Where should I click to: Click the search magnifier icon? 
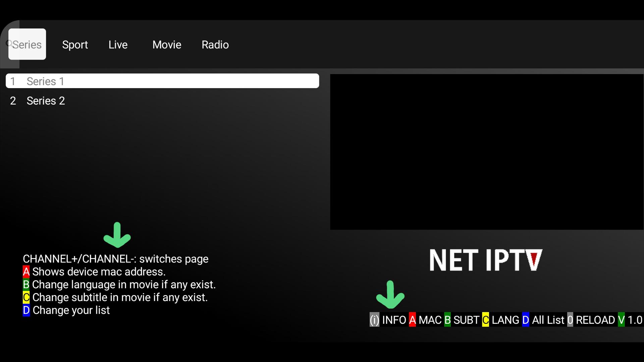pyautogui.click(x=9, y=43)
